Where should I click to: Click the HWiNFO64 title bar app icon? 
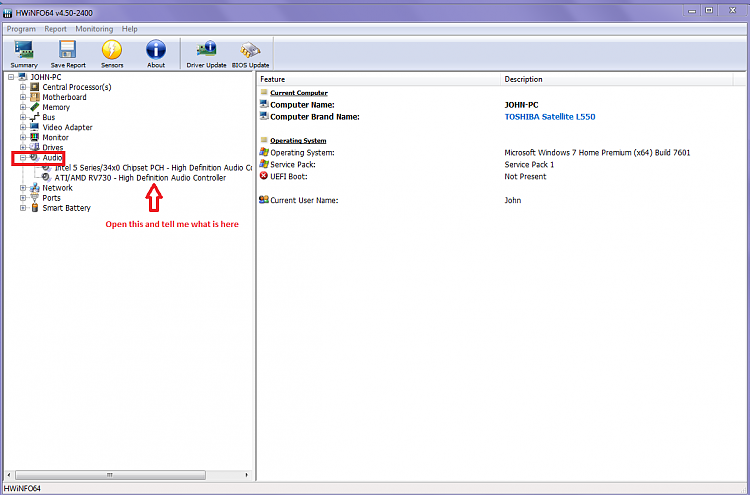[x=8, y=13]
